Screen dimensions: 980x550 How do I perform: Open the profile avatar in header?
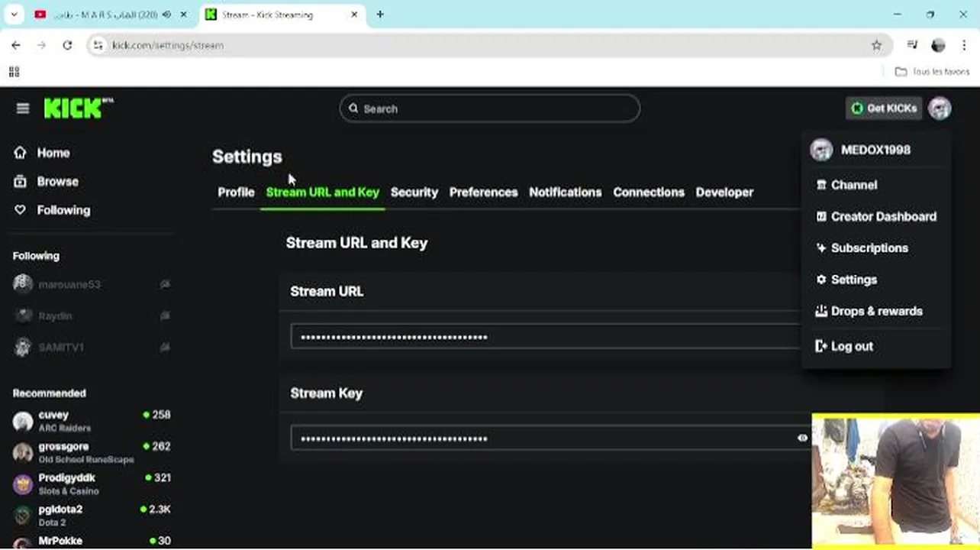[x=940, y=108]
